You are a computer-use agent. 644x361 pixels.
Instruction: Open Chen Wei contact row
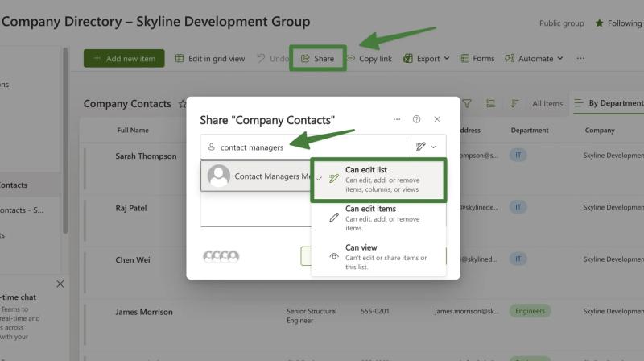click(133, 259)
